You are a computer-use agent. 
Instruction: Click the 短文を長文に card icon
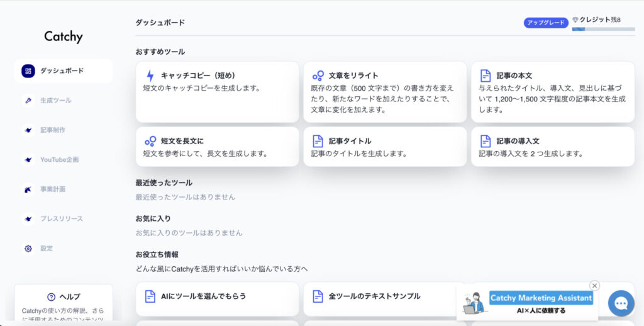150,141
